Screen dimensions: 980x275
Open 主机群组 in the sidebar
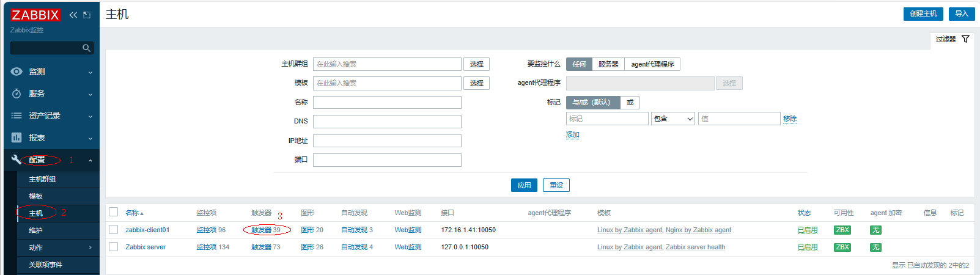point(42,179)
